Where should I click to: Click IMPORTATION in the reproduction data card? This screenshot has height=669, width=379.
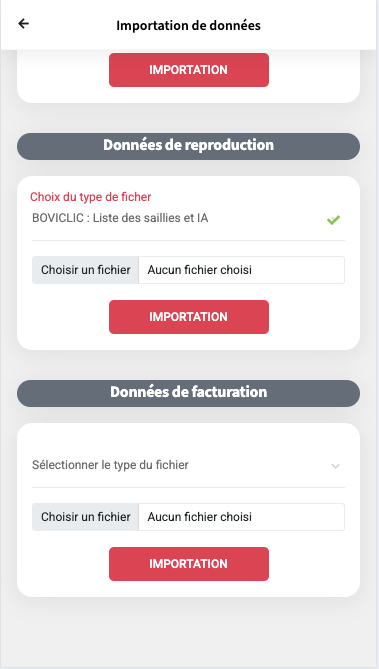189,317
